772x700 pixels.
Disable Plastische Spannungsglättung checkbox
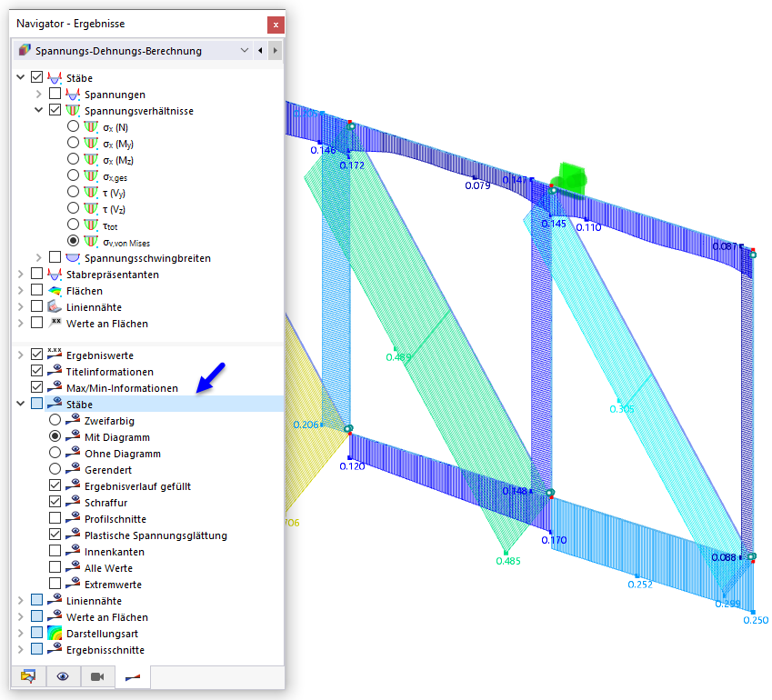click(x=55, y=535)
